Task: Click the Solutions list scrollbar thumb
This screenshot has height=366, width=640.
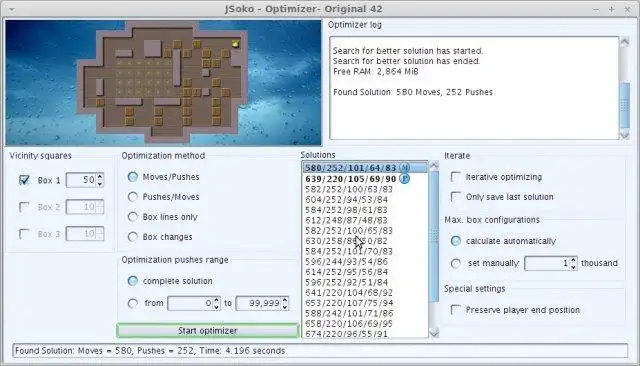Action: point(434,237)
